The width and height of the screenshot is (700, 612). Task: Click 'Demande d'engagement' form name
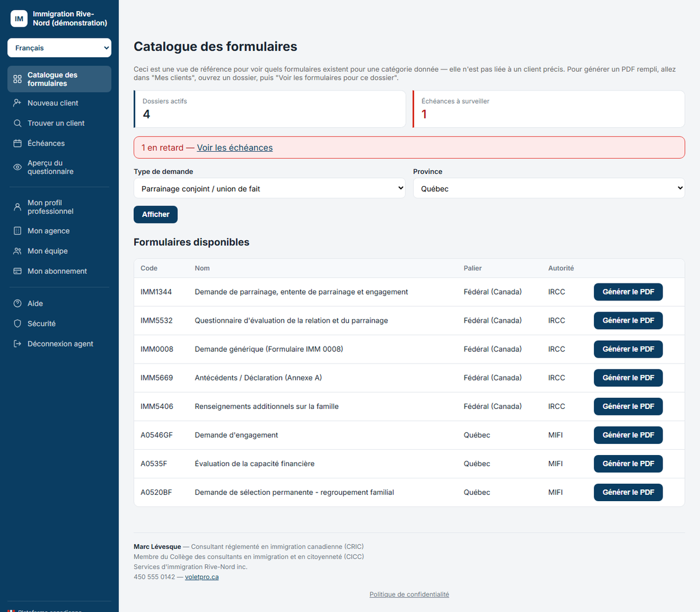(x=236, y=435)
